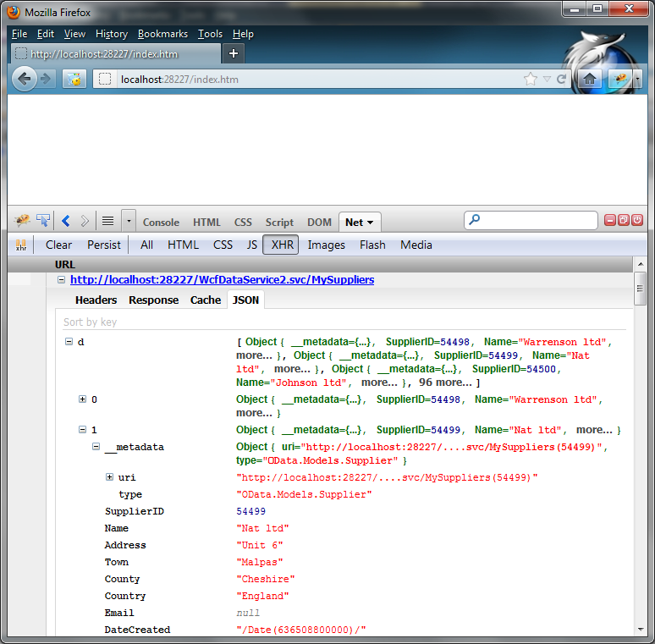655x644 pixels.
Task: Click Clear in the Net panel
Action: point(58,245)
